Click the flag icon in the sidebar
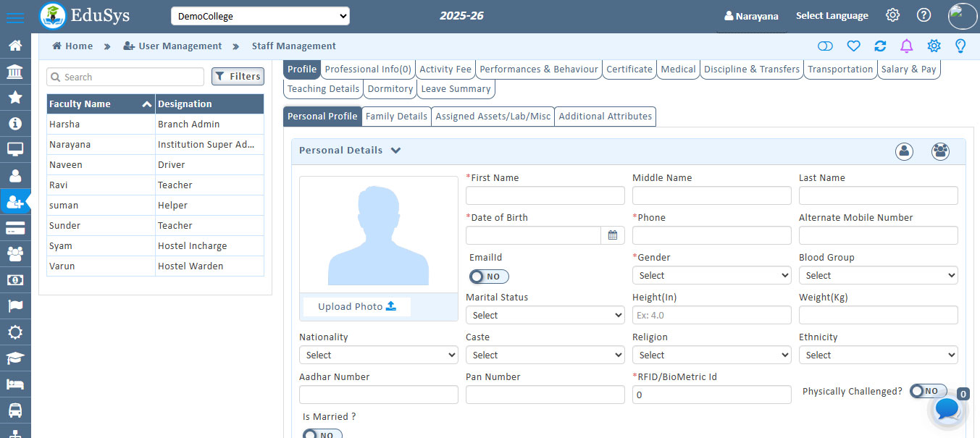Image resolution: width=980 pixels, height=438 pixels. pyautogui.click(x=16, y=306)
